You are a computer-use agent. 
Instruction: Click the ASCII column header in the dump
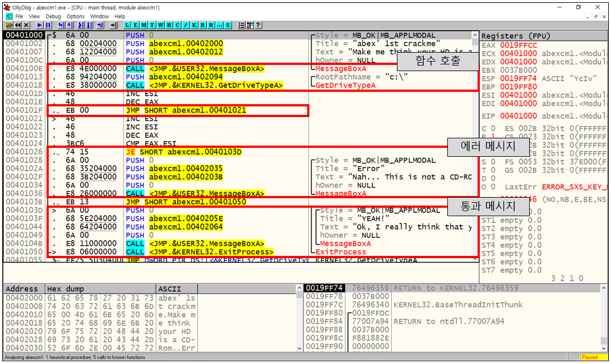pyautogui.click(x=177, y=289)
